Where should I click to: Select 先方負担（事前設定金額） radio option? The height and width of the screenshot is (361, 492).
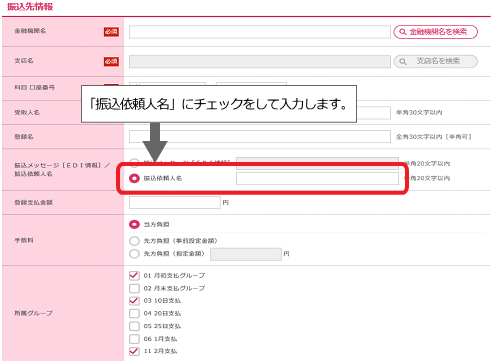(134, 241)
